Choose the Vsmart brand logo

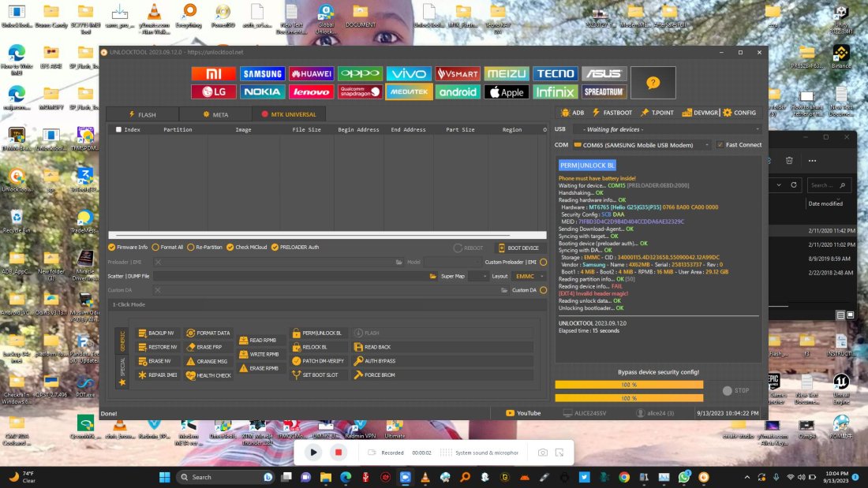pos(457,73)
